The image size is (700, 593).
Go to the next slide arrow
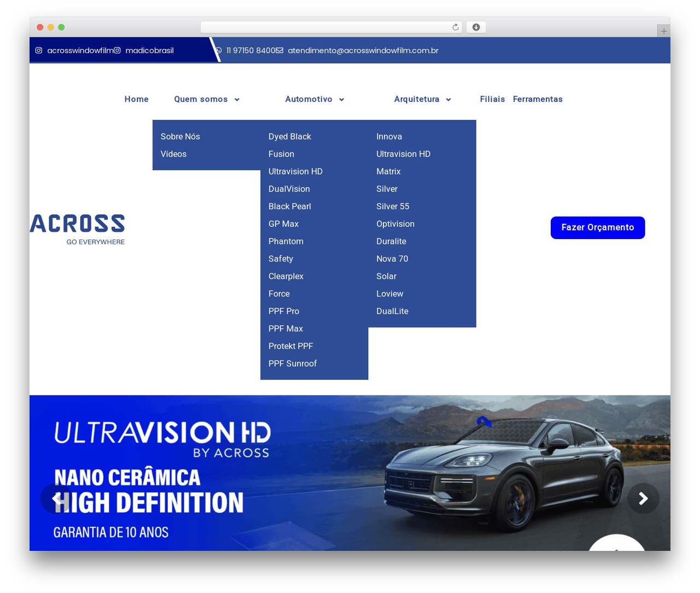click(x=643, y=498)
